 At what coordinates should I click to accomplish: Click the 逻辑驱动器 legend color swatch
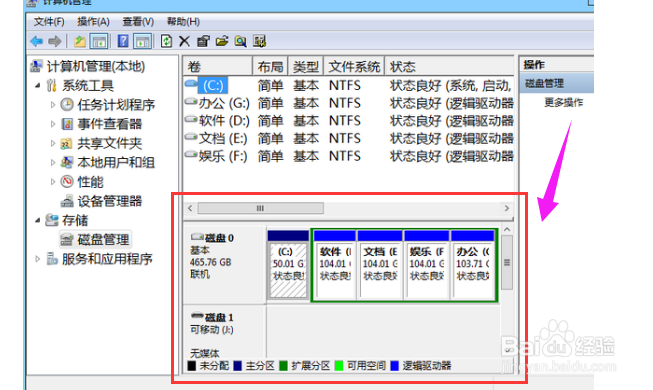click(394, 366)
